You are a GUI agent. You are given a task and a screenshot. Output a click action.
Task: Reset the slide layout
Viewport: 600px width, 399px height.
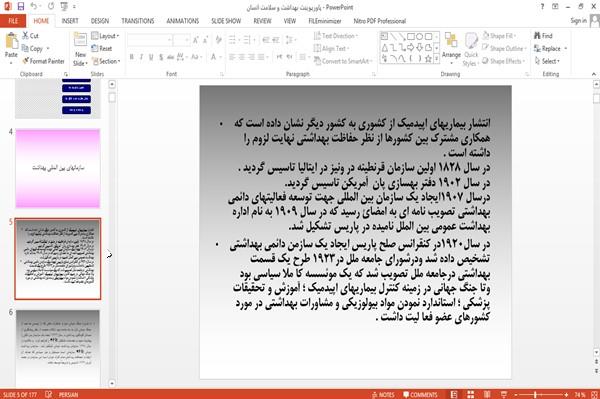[102, 49]
